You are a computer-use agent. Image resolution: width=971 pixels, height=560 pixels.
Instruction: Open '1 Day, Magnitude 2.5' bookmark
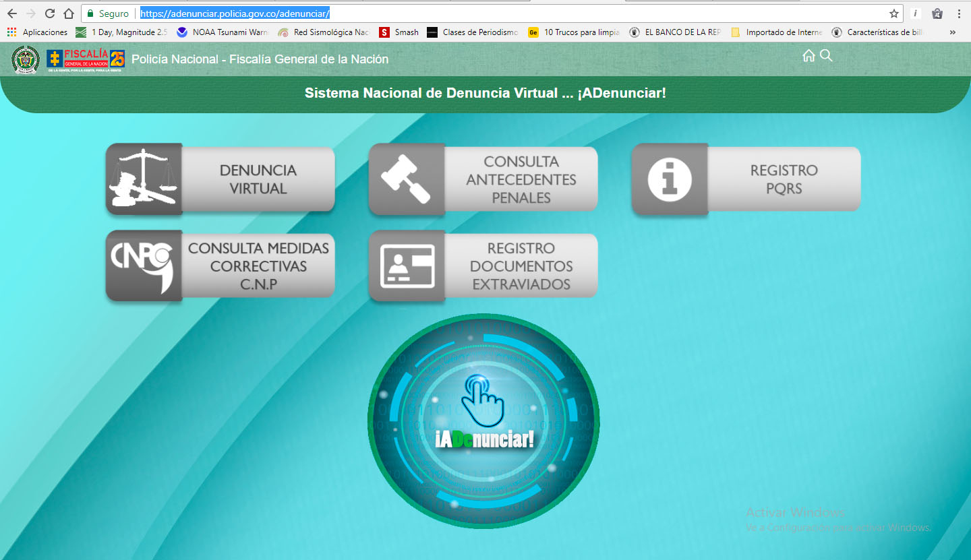[x=121, y=32]
